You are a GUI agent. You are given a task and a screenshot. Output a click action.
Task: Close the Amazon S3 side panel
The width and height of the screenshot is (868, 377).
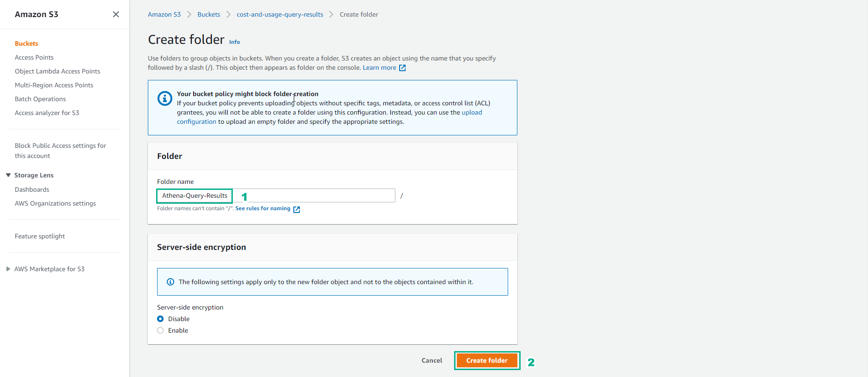(x=116, y=14)
